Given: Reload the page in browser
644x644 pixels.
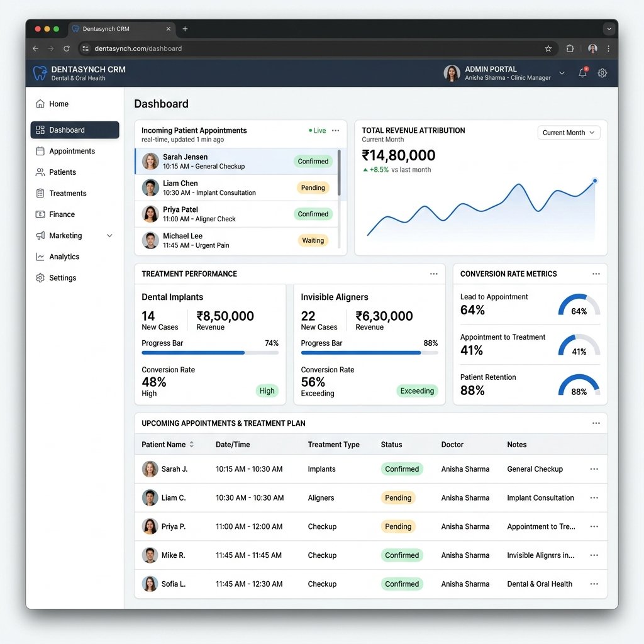Looking at the screenshot, I should (67, 48).
